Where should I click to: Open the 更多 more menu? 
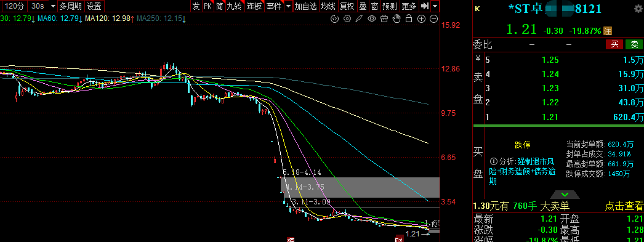coord(409,6)
